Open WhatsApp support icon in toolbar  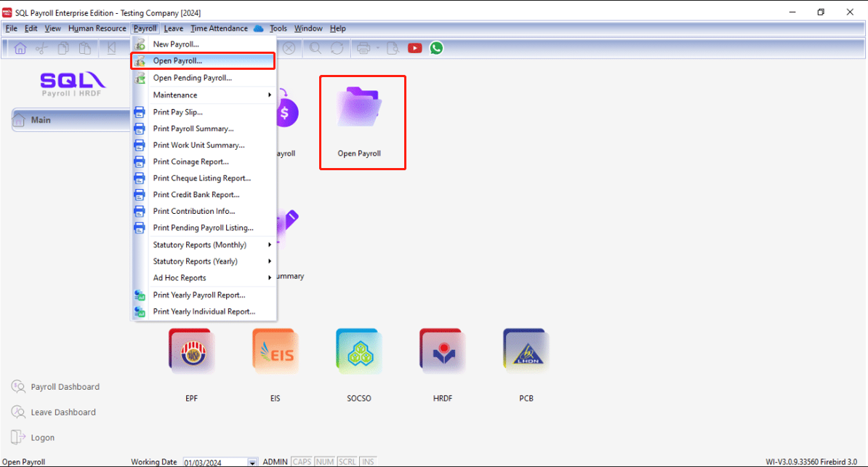(436, 48)
